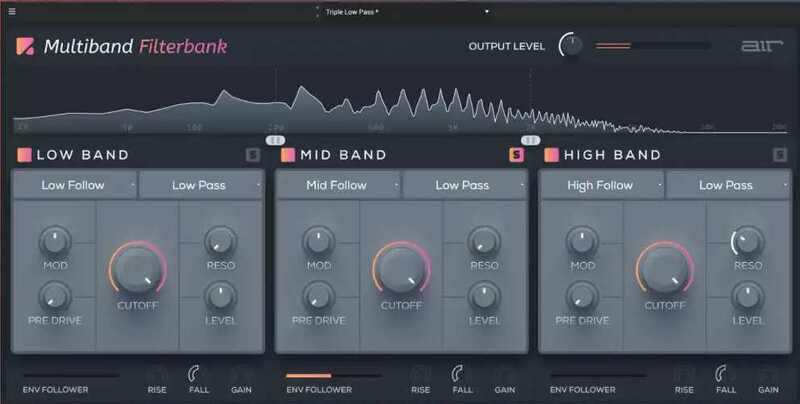Image resolution: width=800 pixels, height=404 pixels.
Task: Click the HIGH BAND title text
Action: 612,155
